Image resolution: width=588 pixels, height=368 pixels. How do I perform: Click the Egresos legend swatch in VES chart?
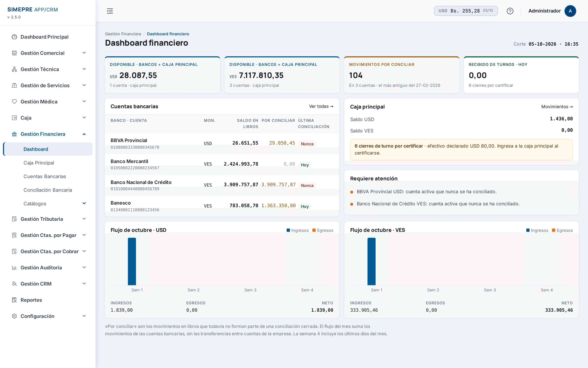[x=553, y=230]
